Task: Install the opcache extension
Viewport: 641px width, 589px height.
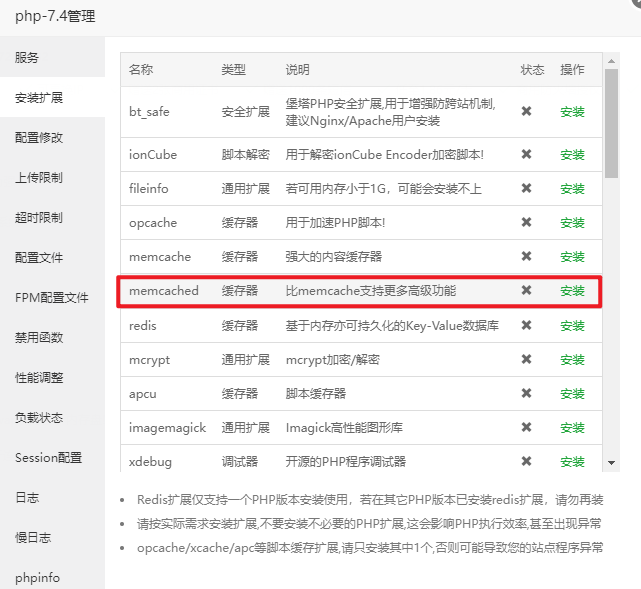Action: (x=572, y=222)
